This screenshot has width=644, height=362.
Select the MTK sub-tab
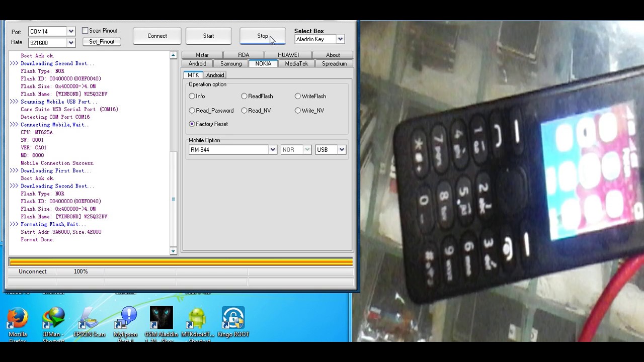tap(193, 75)
